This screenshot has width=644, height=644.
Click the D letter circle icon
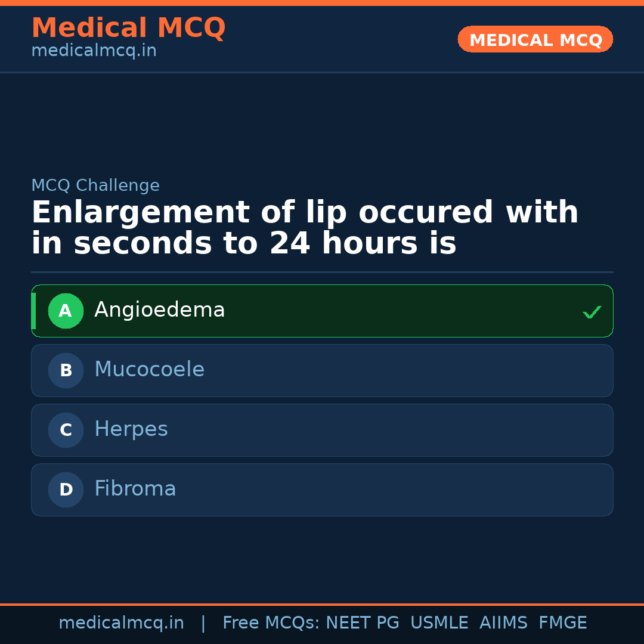66,490
